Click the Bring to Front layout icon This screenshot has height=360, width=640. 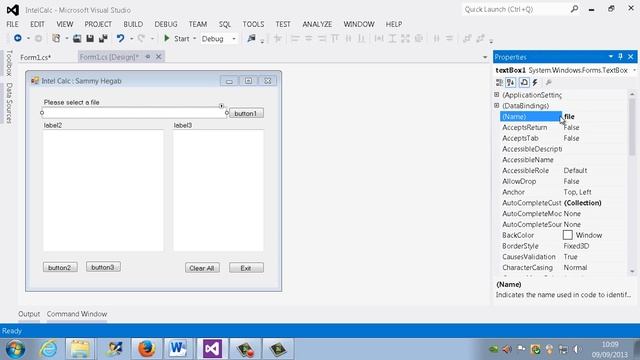coord(467,38)
